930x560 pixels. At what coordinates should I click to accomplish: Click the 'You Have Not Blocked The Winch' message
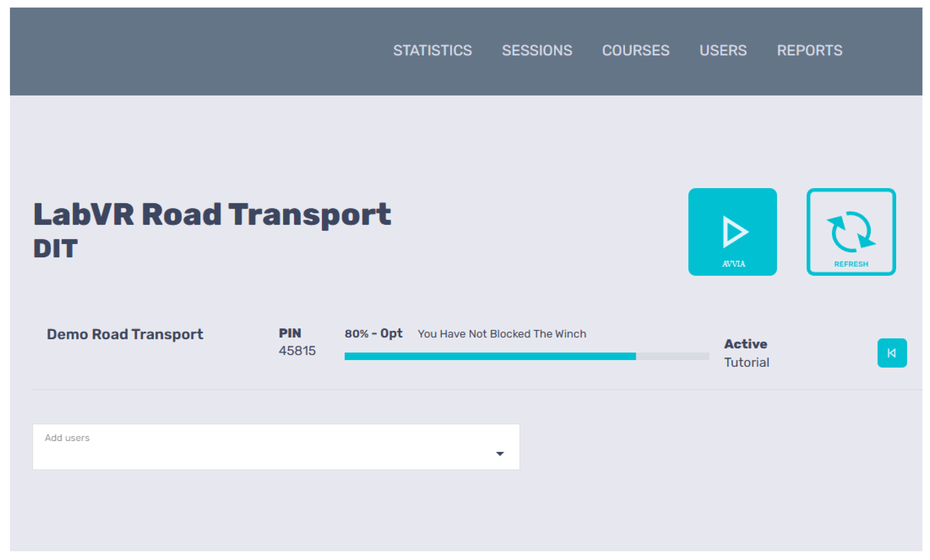coord(502,334)
